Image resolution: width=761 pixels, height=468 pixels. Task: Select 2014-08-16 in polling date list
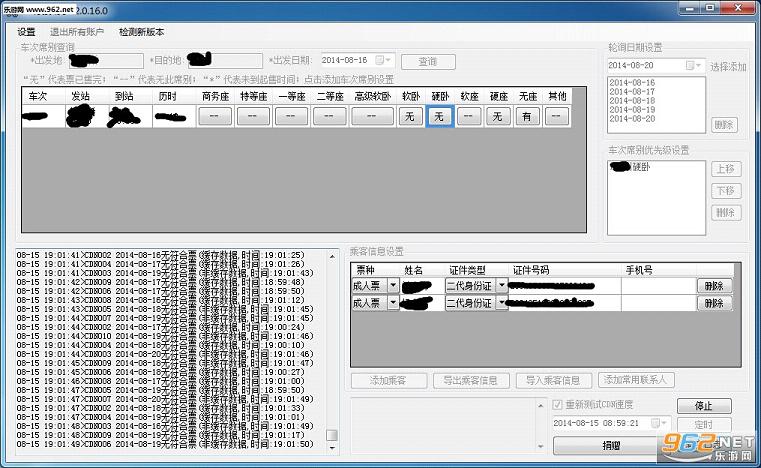point(632,83)
